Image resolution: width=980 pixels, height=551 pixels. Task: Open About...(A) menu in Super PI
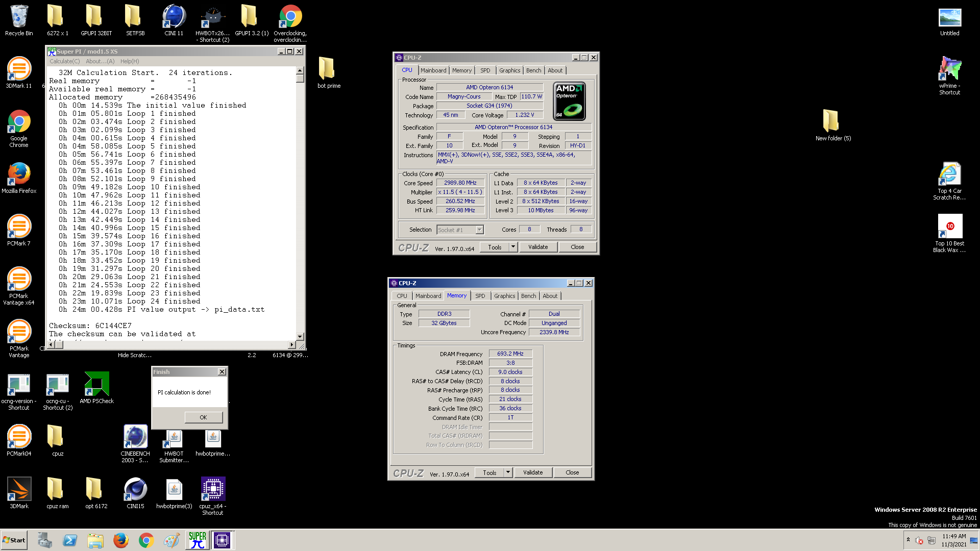click(x=100, y=61)
